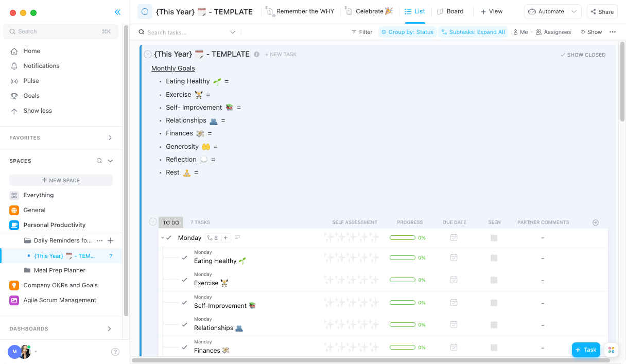Open the Monthly Goals link

(173, 68)
